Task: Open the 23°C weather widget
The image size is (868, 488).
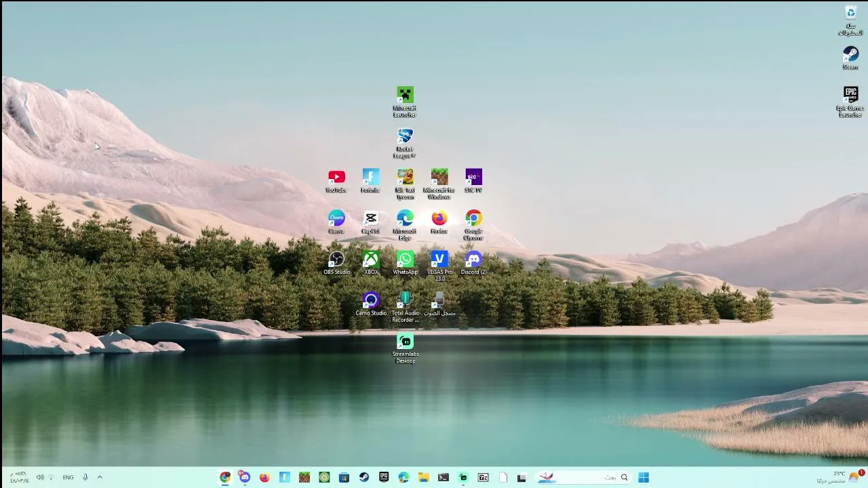Action: click(841, 478)
